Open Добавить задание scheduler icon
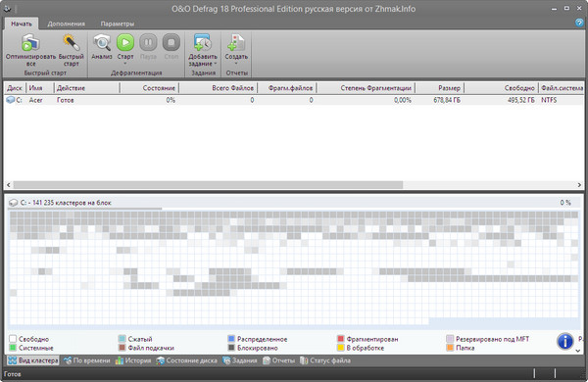588x382 pixels. pyautogui.click(x=203, y=42)
